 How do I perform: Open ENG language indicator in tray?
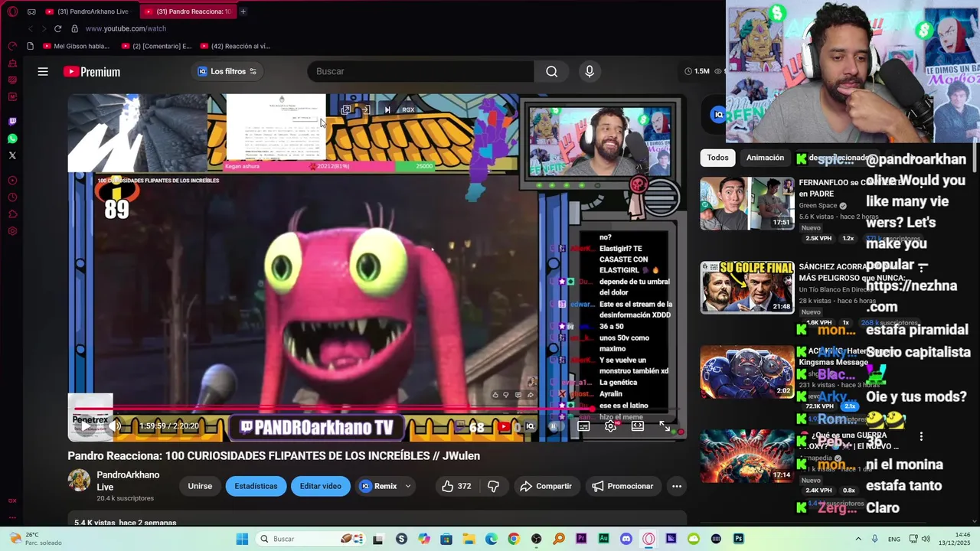(894, 539)
